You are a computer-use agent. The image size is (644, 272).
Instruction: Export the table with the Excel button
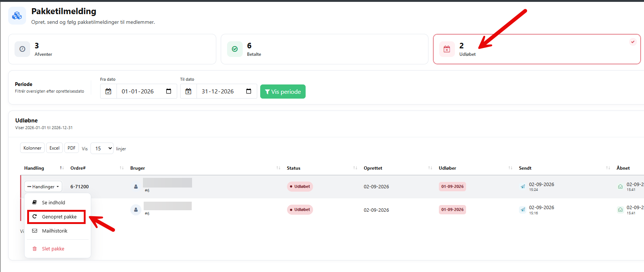pos(54,148)
